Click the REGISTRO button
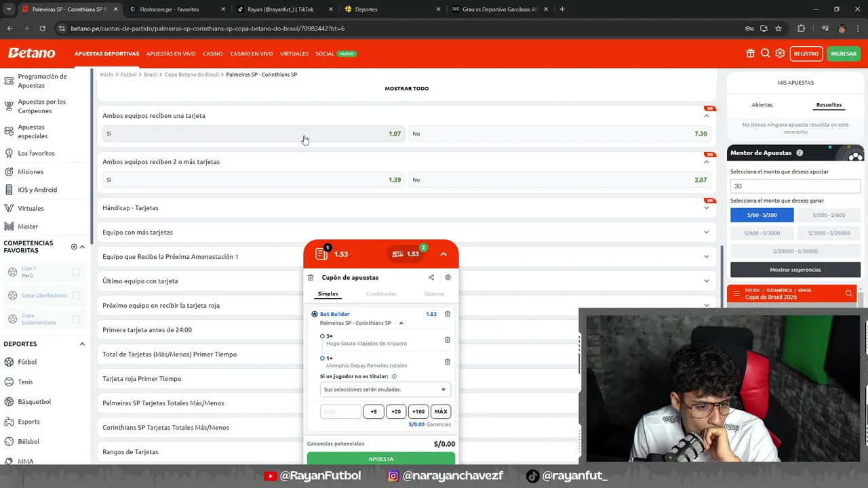The height and width of the screenshot is (488, 868). (806, 54)
